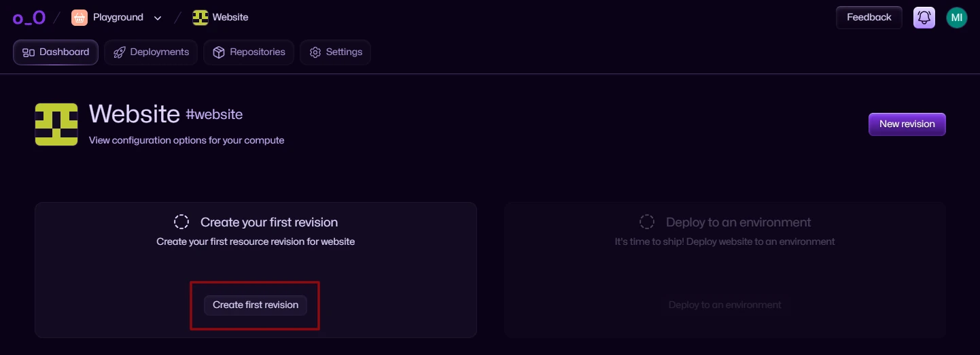Viewport: 980px width, 355px height.
Task: Click the Dashboard tab icon
Action: (x=29, y=52)
